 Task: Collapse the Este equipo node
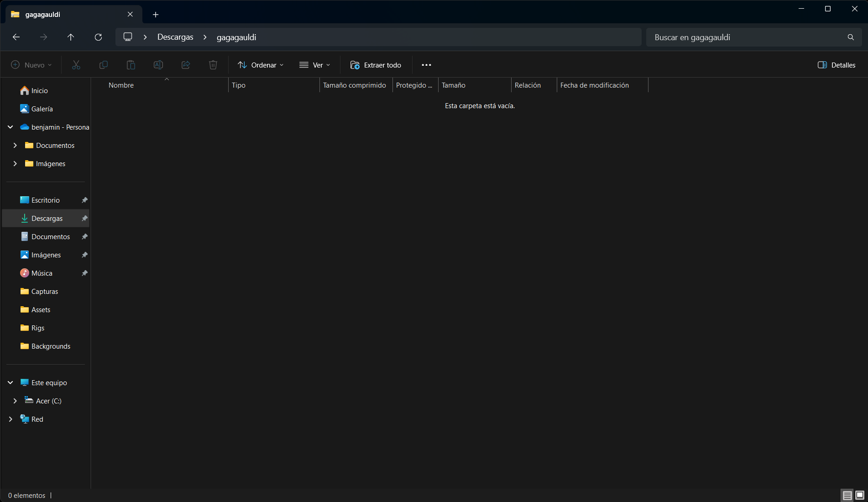click(x=10, y=382)
